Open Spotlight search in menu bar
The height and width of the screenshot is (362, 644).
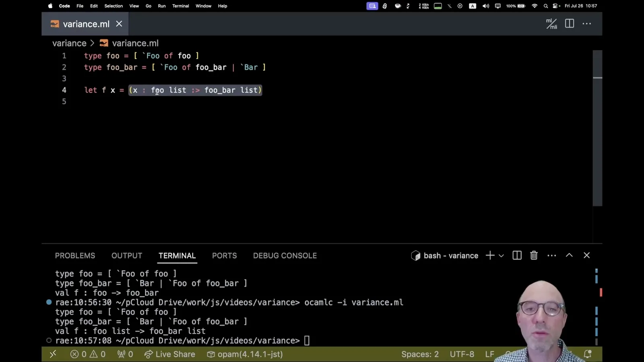click(546, 6)
